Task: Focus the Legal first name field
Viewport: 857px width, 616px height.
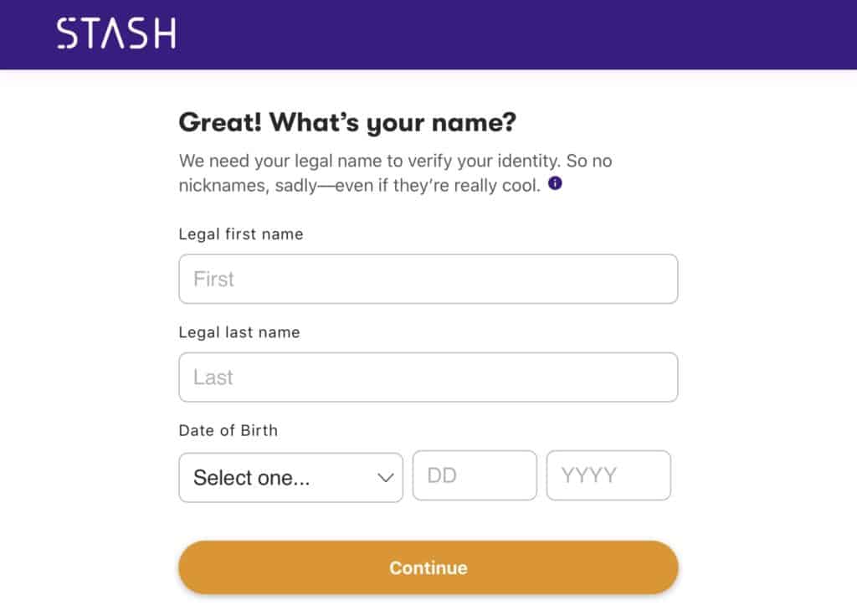Action: coord(428,279)
